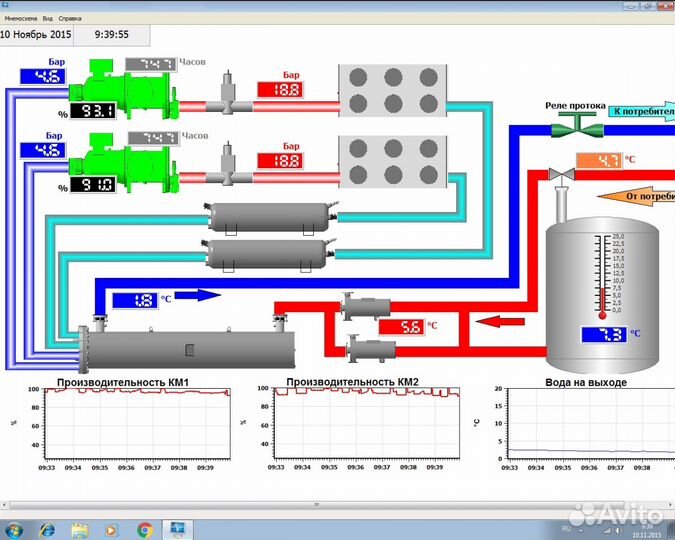Click the tank 7.3 °C temperature display

point(602,335)
